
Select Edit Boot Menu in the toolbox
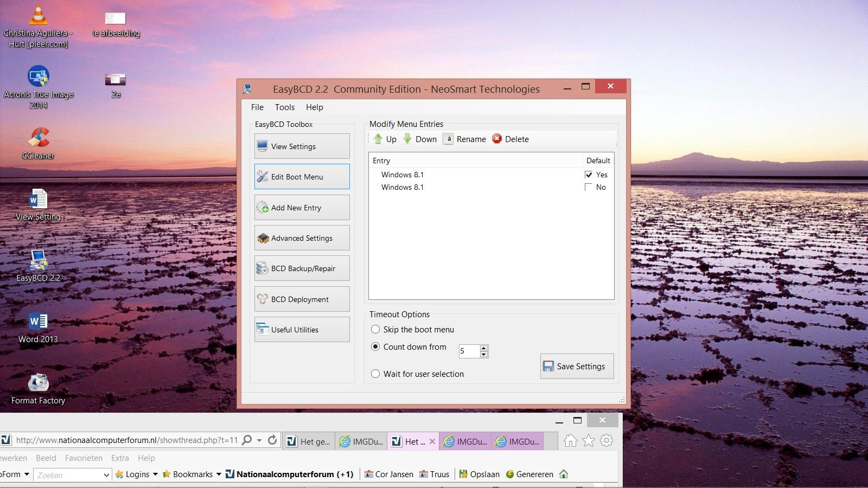302,177
